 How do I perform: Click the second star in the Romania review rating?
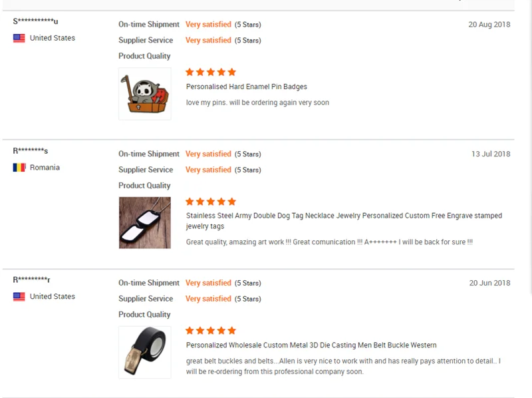point(201,201)
